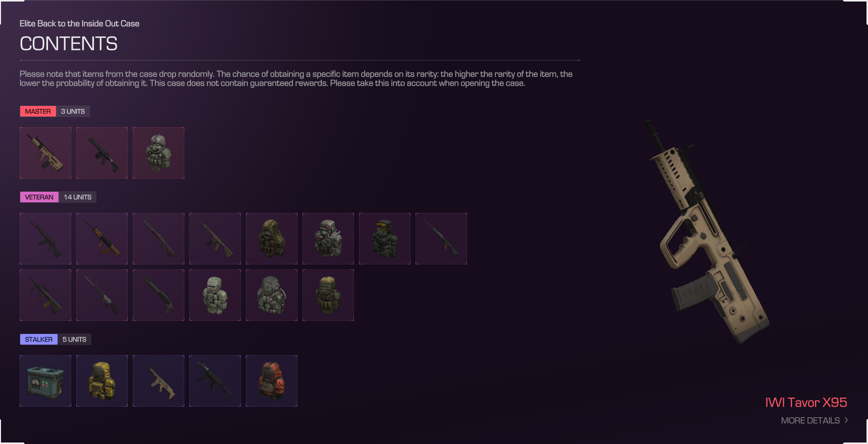The height and width of the screenshot is (444, 868).
Task: Click the IWI Tavor X95 item name
Action: 806,402
